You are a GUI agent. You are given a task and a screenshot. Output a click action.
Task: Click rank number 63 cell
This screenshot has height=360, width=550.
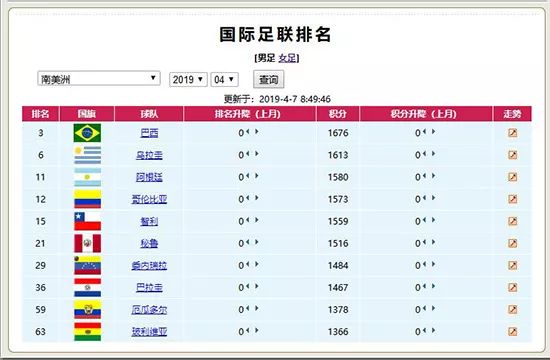click(41, 332)
